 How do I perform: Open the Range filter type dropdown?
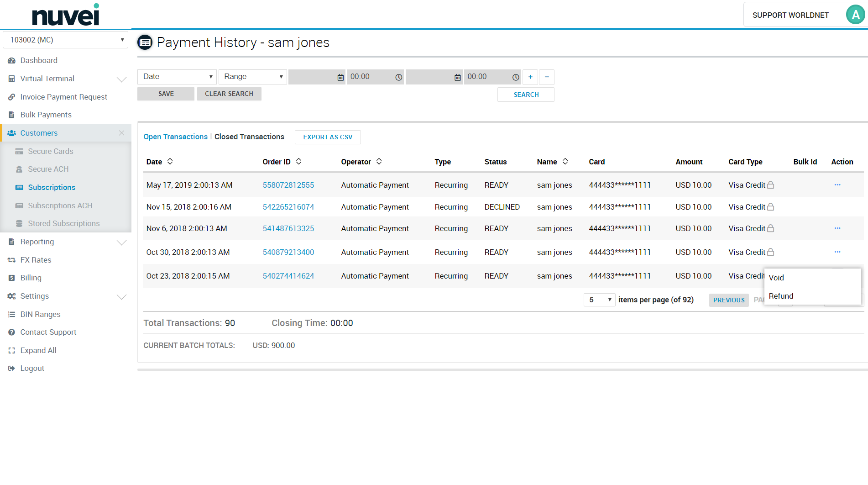(252, 77)
